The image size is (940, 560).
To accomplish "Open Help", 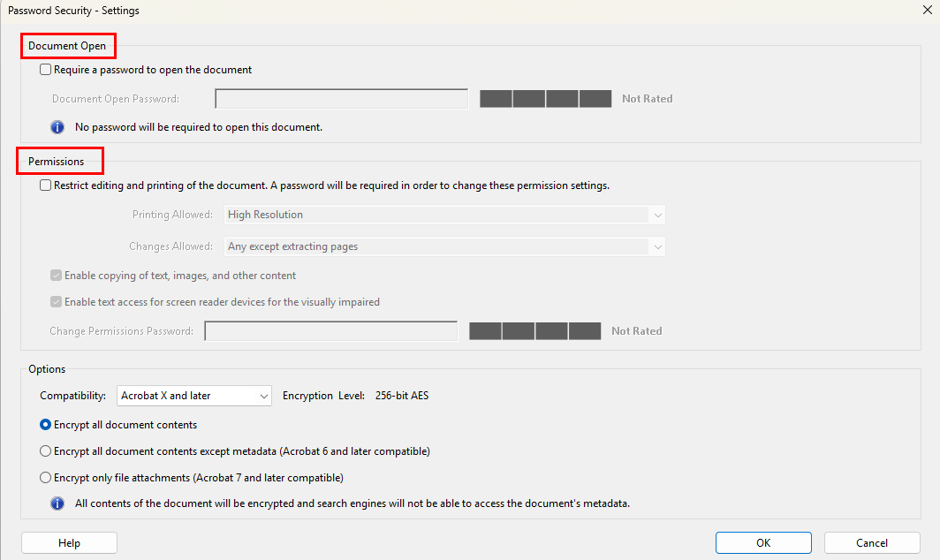I will pos(68,542).
